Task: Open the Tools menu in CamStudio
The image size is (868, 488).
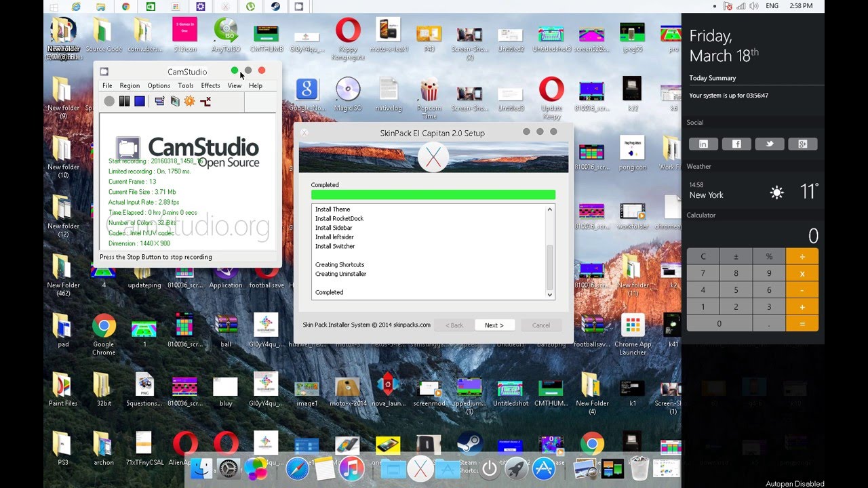Action: 186,85
